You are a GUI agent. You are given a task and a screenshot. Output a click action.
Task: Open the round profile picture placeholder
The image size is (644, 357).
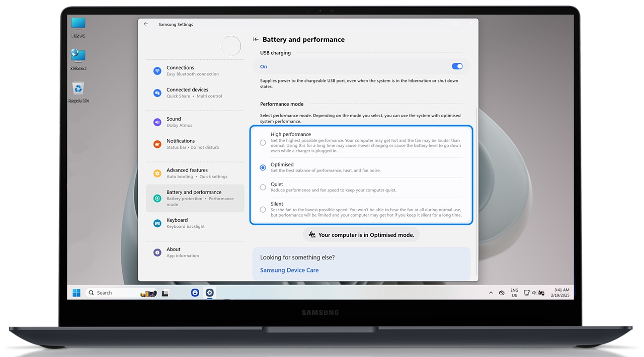coord(231,46)
